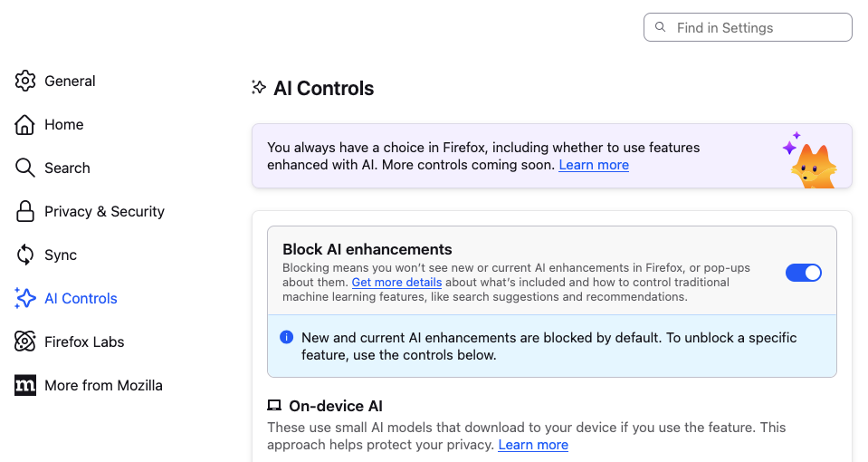
Task: Click the Home house icon
Action: coord(25,124)
